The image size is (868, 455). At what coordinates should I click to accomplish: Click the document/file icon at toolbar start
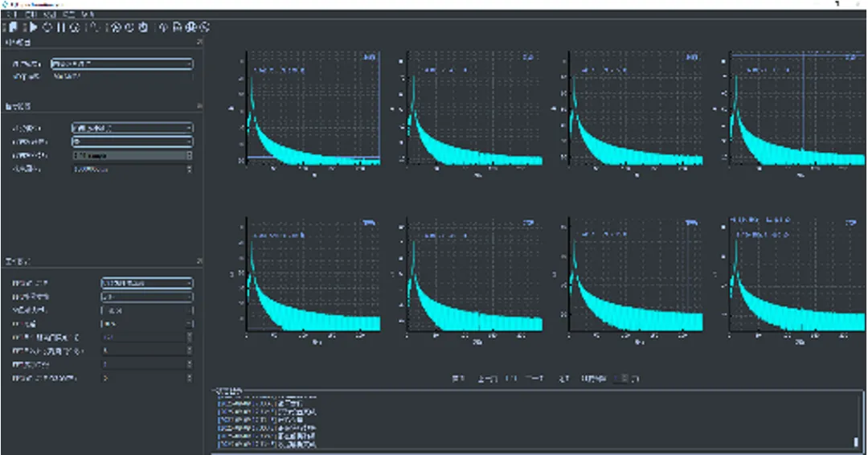[x=14, y=27]
